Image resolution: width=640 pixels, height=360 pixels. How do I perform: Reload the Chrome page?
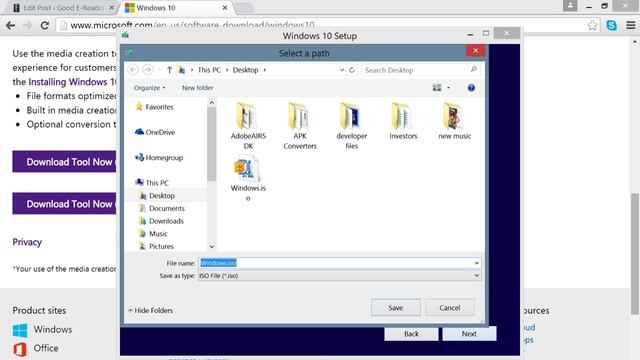point(44,25)
